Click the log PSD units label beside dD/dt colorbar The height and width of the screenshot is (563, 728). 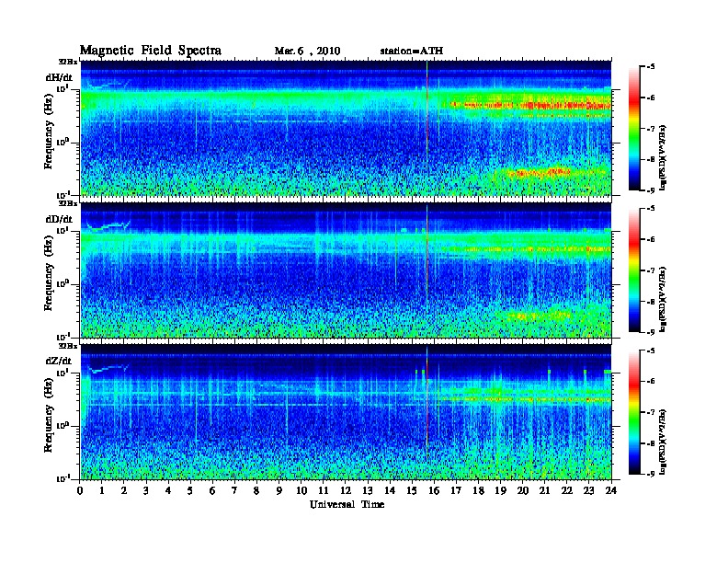pos(663,299)
